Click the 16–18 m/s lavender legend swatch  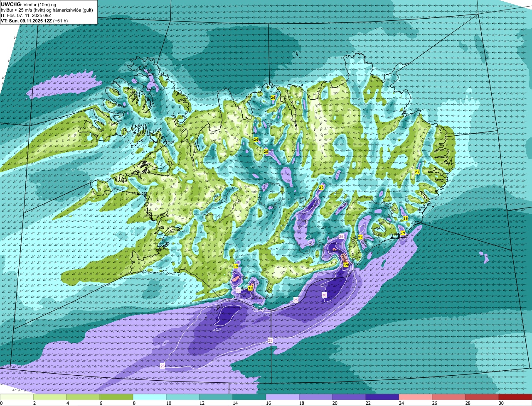point(283,397)
